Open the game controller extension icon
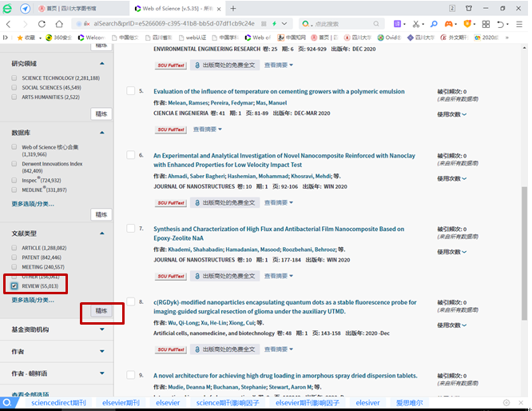 (x=449, y=24)
